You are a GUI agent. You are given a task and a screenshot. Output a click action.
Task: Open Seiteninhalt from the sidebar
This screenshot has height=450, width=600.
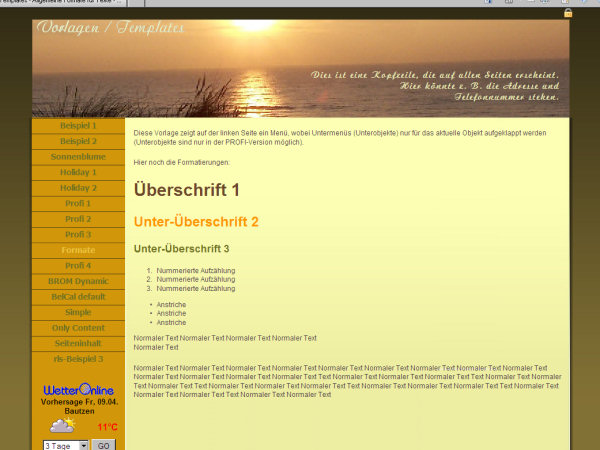pos(78,343)
